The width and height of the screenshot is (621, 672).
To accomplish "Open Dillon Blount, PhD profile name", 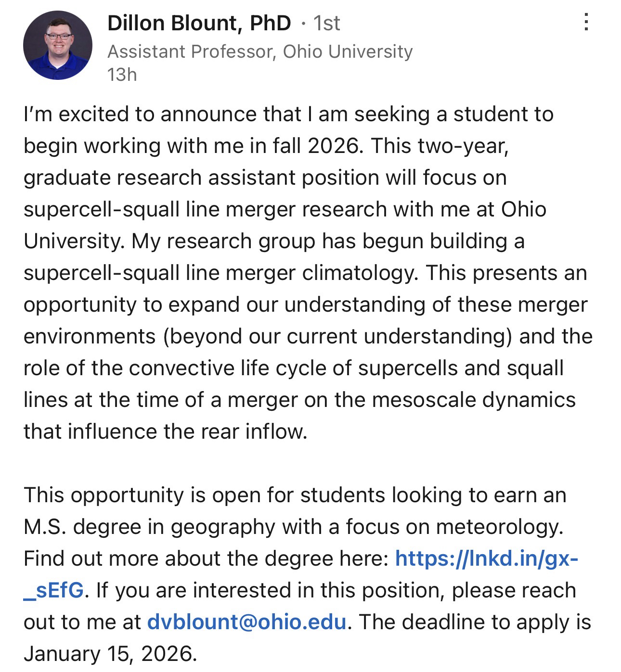I will [x=199, y=23].
